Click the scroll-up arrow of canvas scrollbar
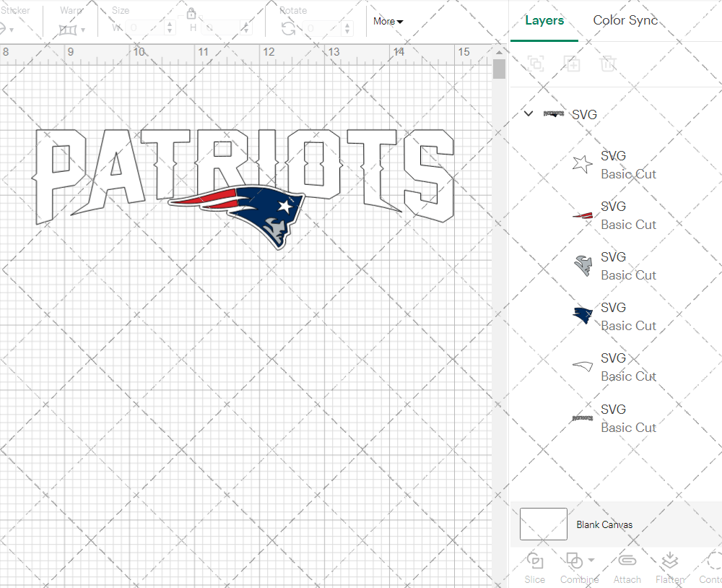The height and width of the screenshot is (588, 722). [499, 51]
